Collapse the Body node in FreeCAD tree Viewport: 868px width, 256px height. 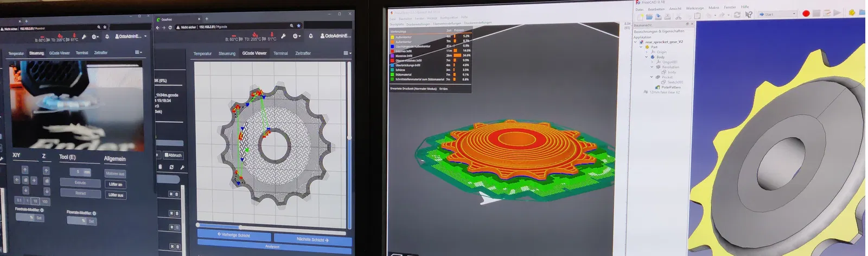point(646,57)
